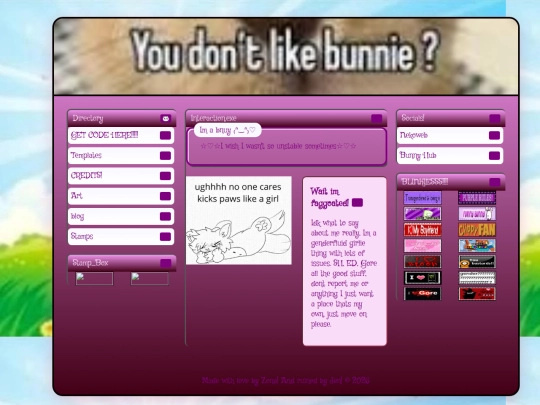
Task: Click the lilac blinkie with white bunny
Action: tap(477, 214)
